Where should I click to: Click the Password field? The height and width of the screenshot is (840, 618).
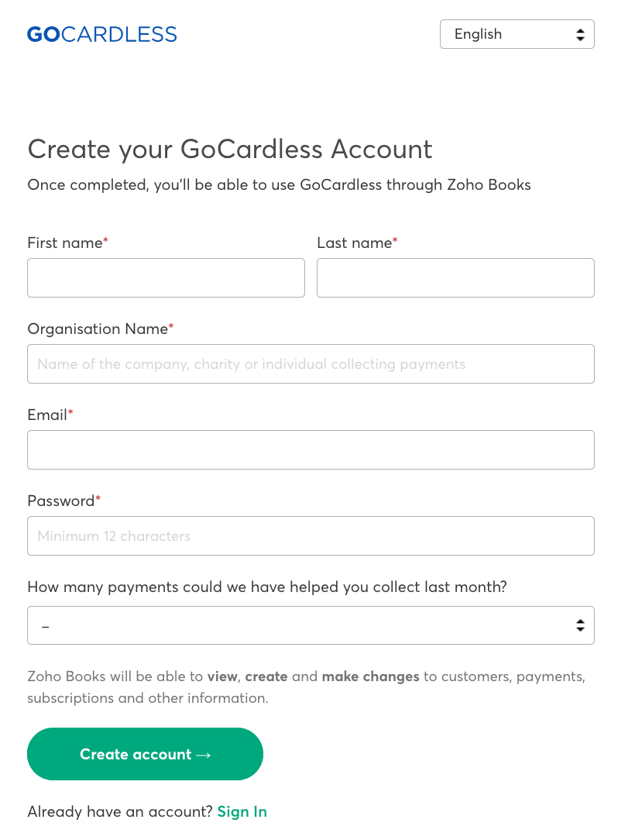(x=311, y=535)
